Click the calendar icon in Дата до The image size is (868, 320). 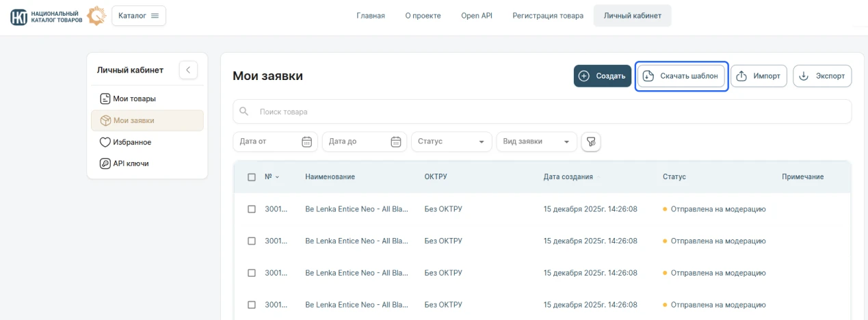[395, 142]
